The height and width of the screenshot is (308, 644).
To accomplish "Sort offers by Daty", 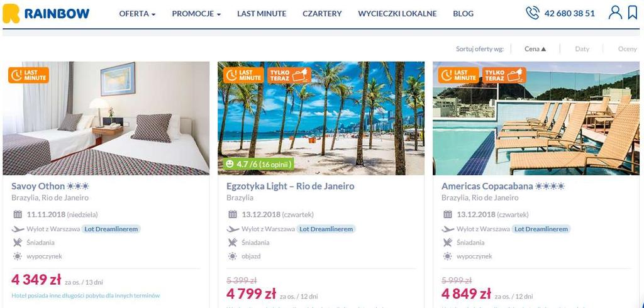I will 582,49.
